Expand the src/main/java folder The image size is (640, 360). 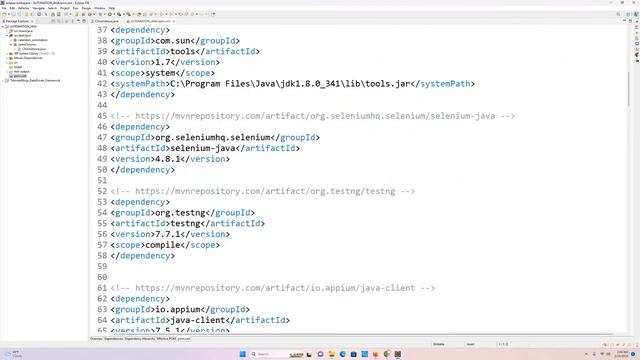tap(7, 31)
